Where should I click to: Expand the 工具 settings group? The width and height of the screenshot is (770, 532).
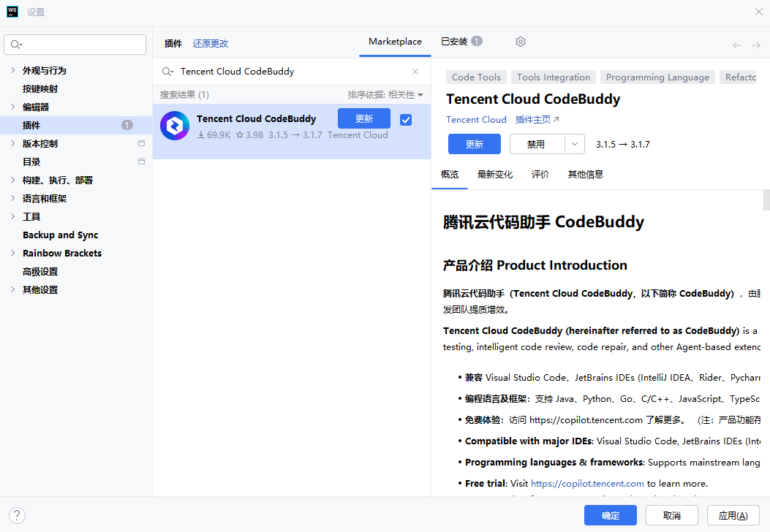click(x=12, y=216)
